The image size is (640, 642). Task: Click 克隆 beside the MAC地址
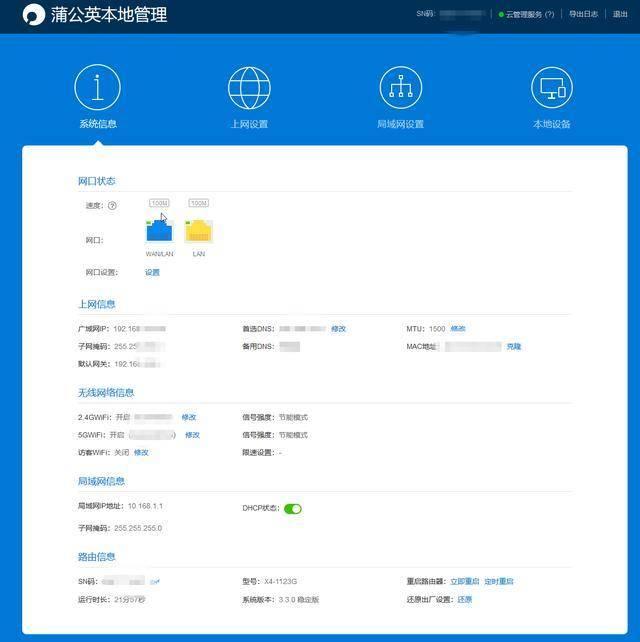[x=514, y=347]
